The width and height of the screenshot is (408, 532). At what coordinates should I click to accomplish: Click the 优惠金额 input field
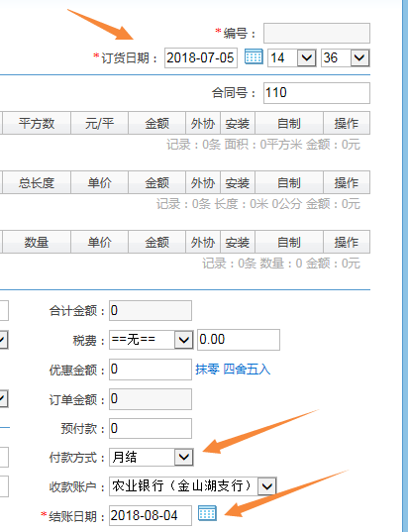[151, 370]
